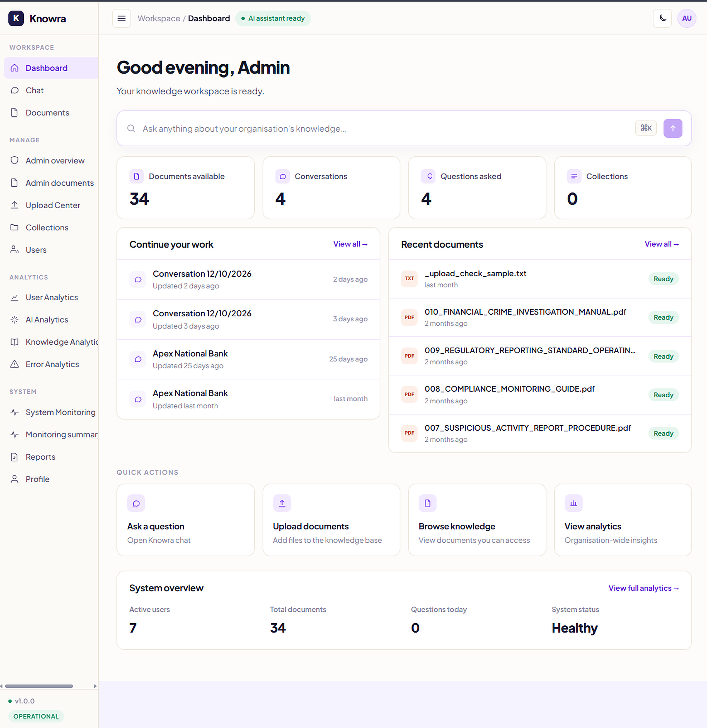Click the AI Analytics sparkle icon

(x=14, y=320)
